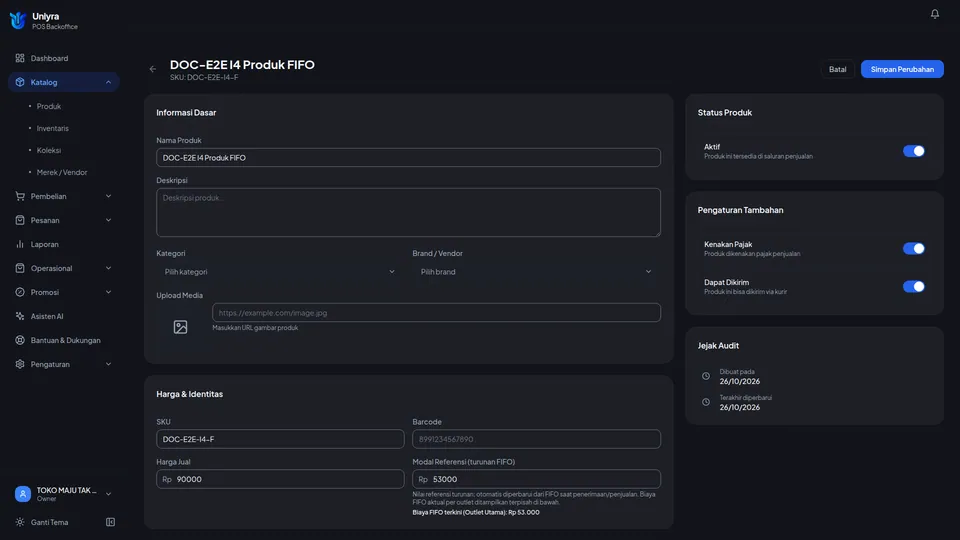
Task: Open Asisten AI sparkle icon
Action: click(20, 316)
